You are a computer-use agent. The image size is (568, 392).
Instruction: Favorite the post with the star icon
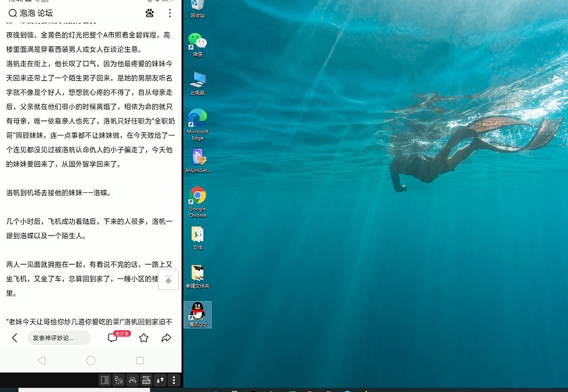[x=144, y=338]
